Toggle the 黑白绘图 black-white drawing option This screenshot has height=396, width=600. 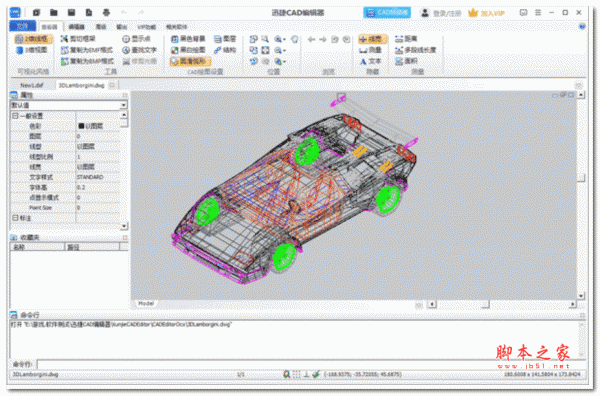188,50
